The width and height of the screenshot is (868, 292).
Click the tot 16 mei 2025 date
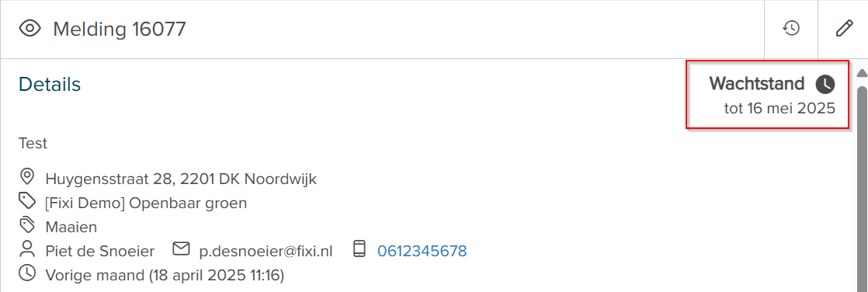point(779,108)
